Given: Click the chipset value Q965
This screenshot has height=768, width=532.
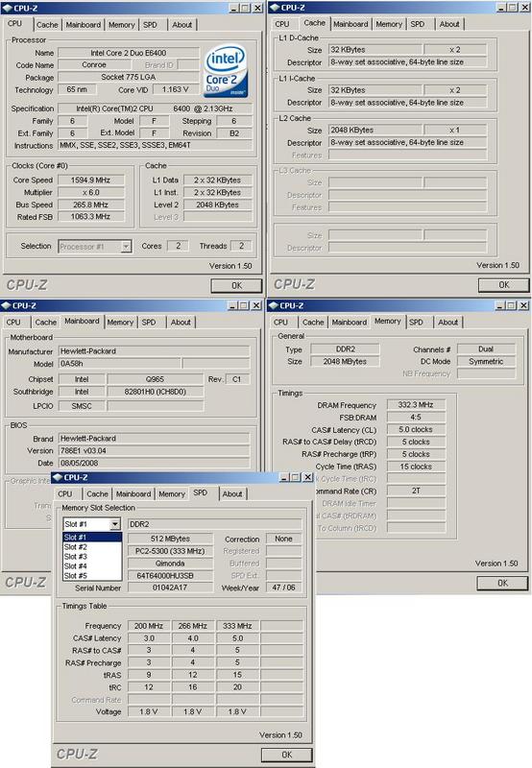Looking at the screenshot, I should (155, 379).
